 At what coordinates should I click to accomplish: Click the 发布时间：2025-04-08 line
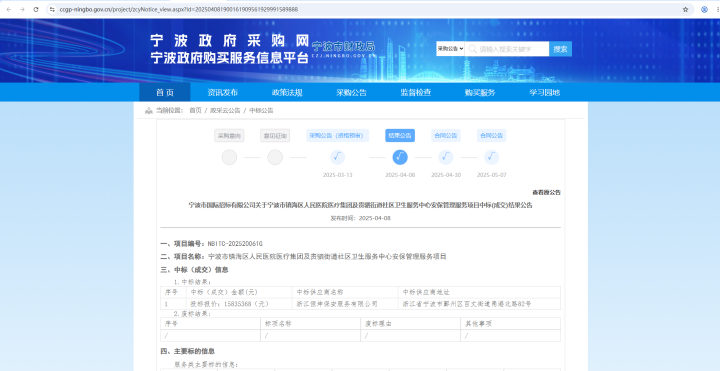[x=360, y=218]
